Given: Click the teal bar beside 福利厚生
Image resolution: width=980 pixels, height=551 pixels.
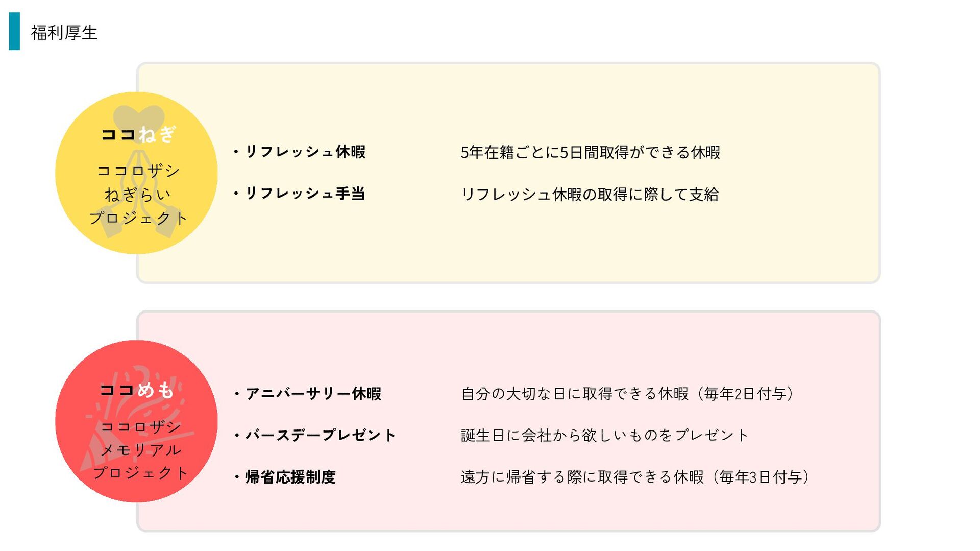Looking at the screenshot, I should pos(14,31).
